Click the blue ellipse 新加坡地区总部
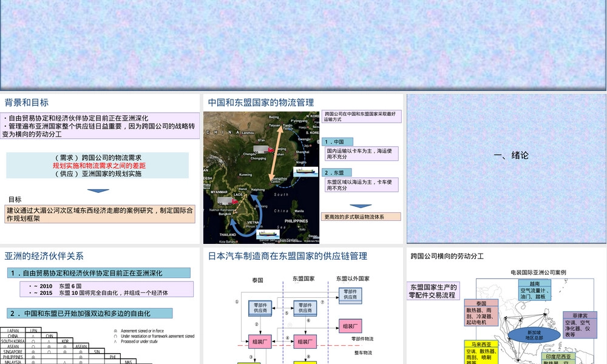 [534, 335]
